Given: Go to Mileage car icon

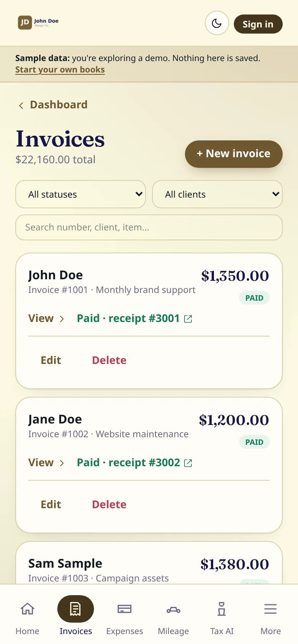Looking at the screenshot, I should pyautogui.click(x=173, y=610).
